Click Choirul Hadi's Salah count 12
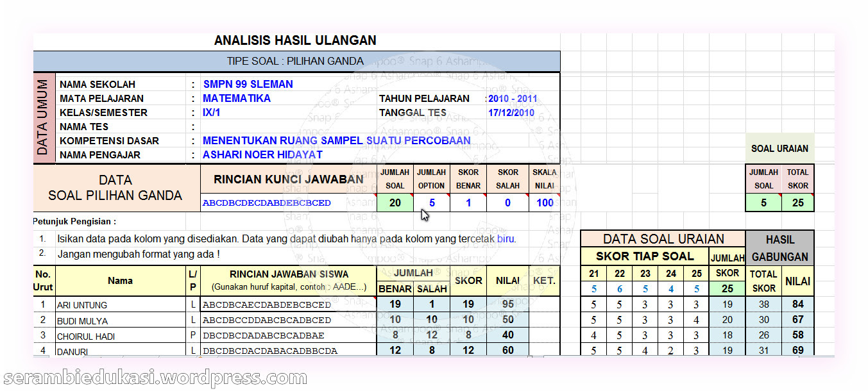This screenshot has width=868, height=391. (432, 335)
